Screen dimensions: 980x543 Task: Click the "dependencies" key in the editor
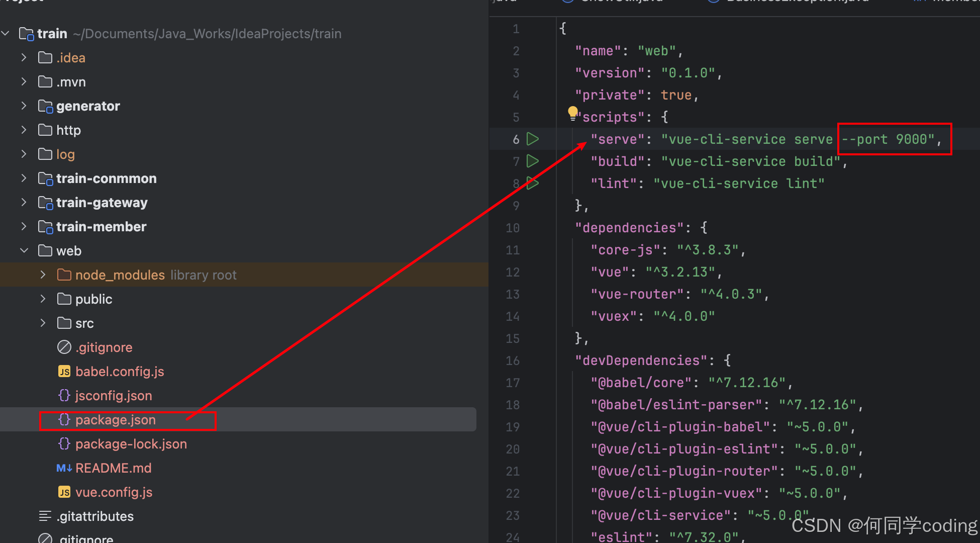(630, 228)
